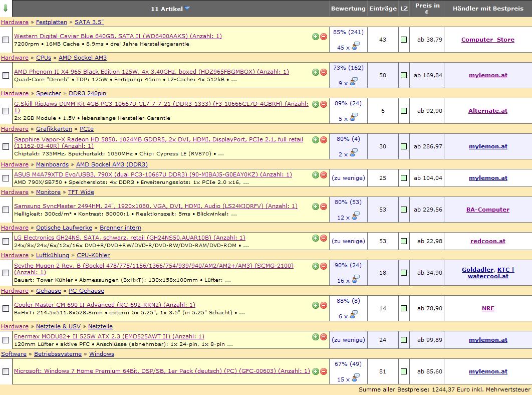This screenshot has height=395, width=532.
Task: Click minus icon for Scythe Mugen 2
Action: (x=324, y=266)
